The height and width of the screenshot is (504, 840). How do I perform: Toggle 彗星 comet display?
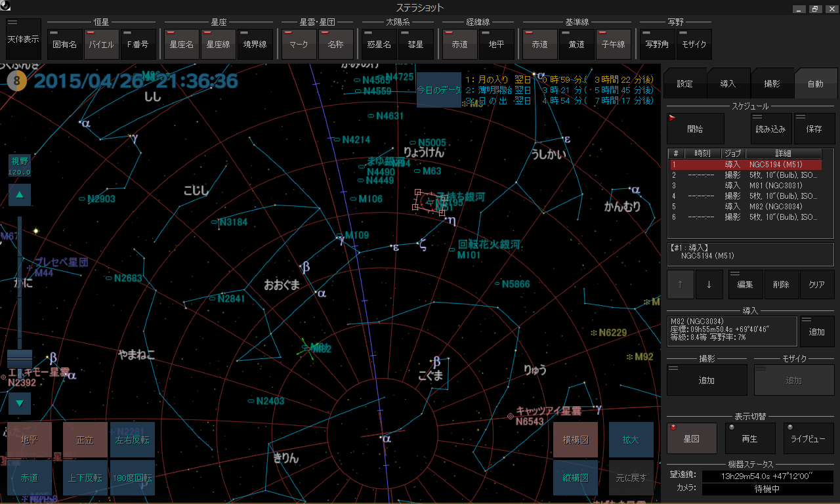(415, 45)
